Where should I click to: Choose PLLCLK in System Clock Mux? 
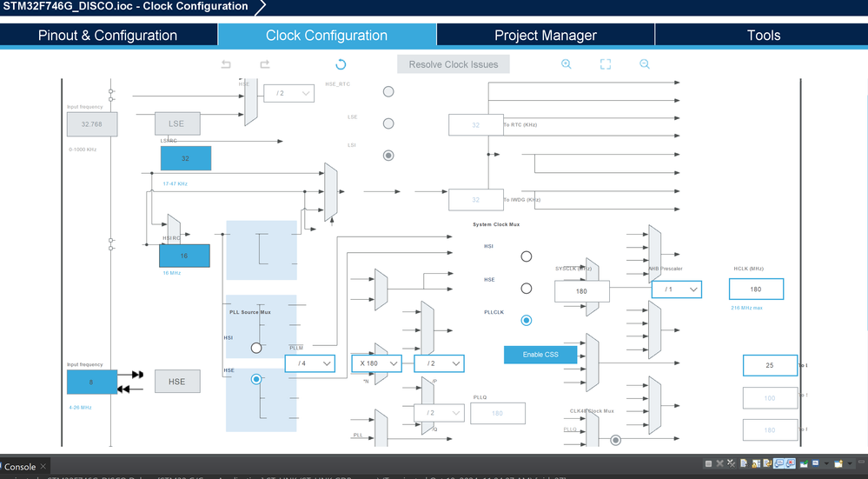coord(527,320)
